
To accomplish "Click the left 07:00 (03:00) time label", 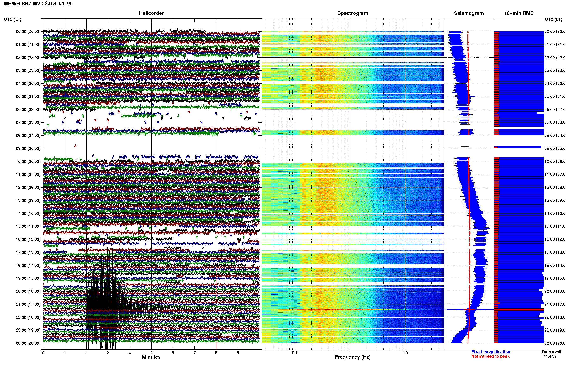I will coord(28,122).
